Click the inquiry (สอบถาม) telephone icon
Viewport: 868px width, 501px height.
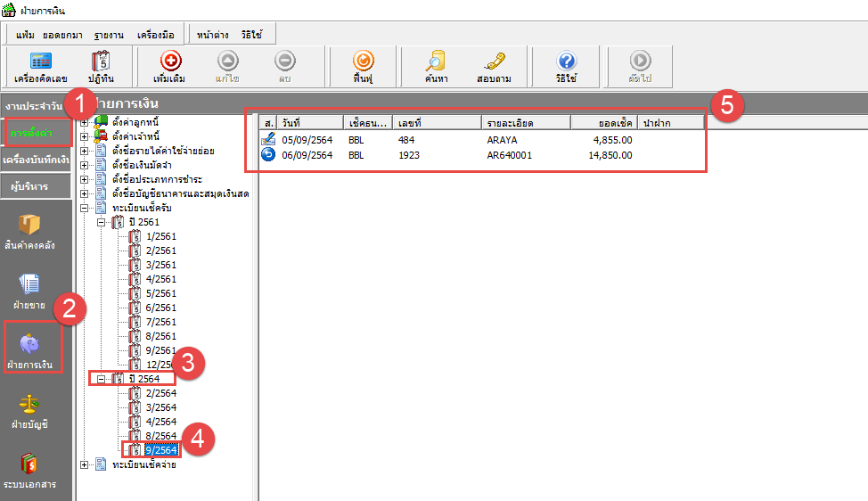(x=492, y=67)
